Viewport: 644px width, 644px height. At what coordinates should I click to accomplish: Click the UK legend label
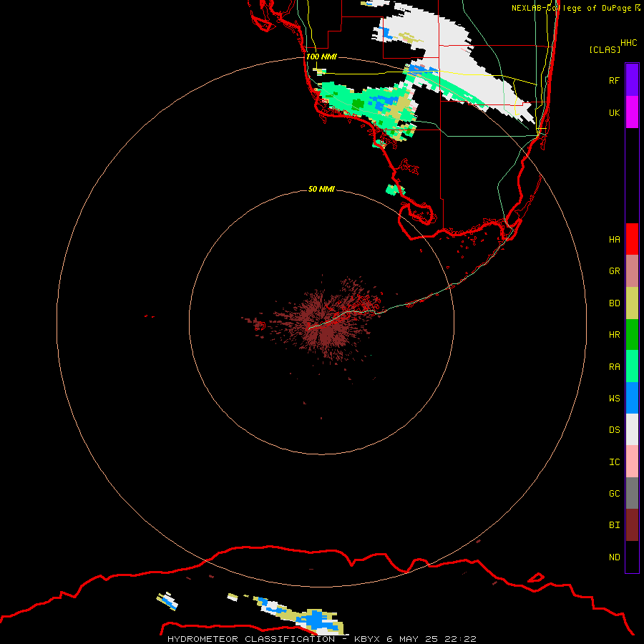pyautogui.click(x=614, y=112)
